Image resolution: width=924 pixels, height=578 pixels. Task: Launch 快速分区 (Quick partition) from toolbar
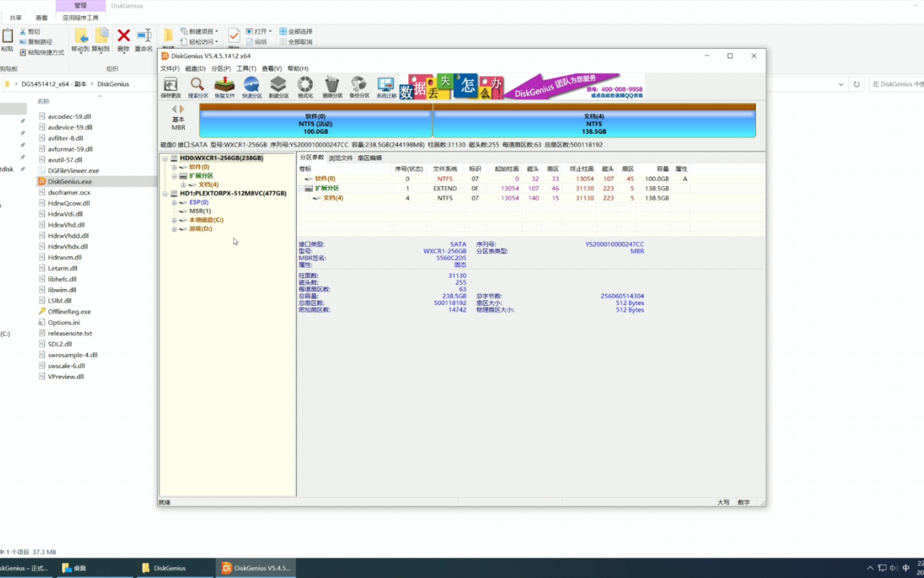tap(251, 87)
